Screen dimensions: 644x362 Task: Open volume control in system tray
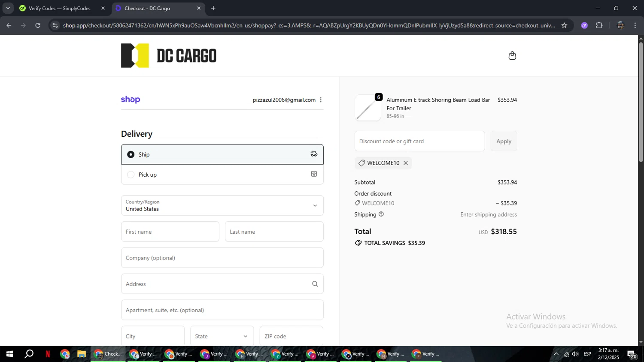pos(575,354)
